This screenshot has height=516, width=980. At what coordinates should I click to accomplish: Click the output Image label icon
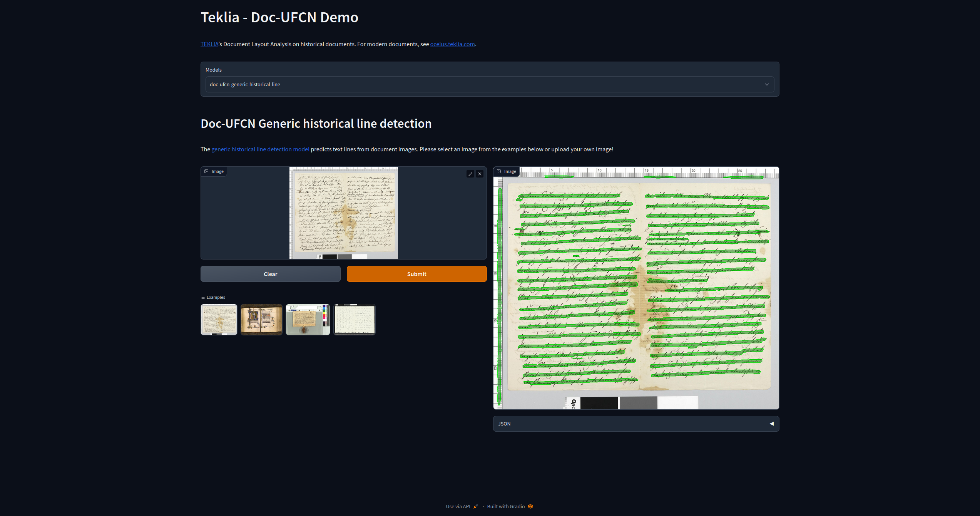(x=499, y=171)
